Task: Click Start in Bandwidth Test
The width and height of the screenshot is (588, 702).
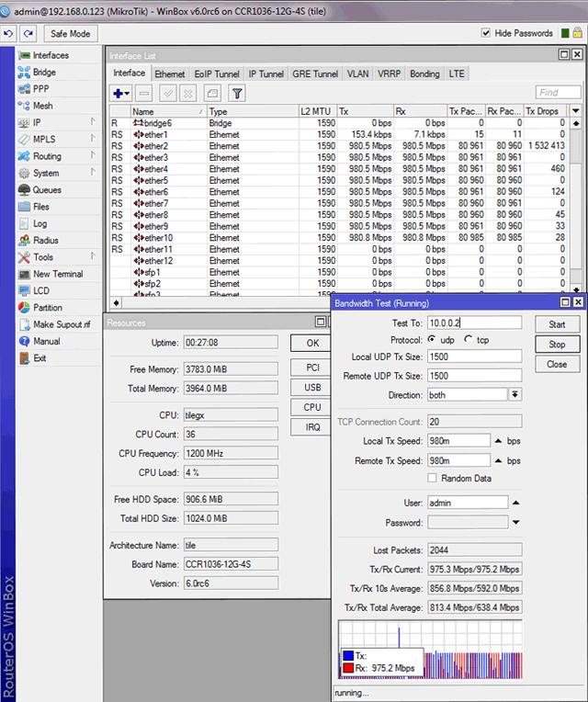Action: click(557, 324)
